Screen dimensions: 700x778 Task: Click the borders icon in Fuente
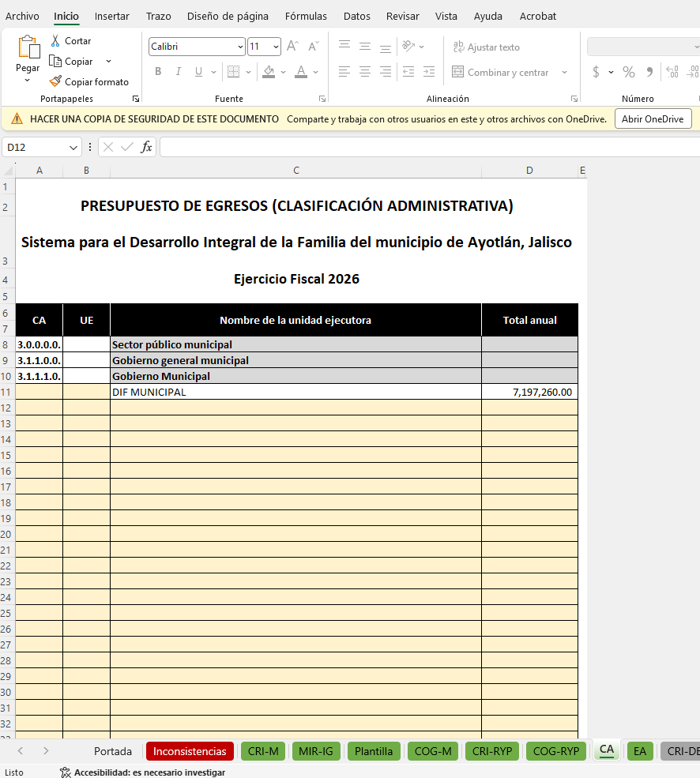pyautogui.click(x=233, y=71)
